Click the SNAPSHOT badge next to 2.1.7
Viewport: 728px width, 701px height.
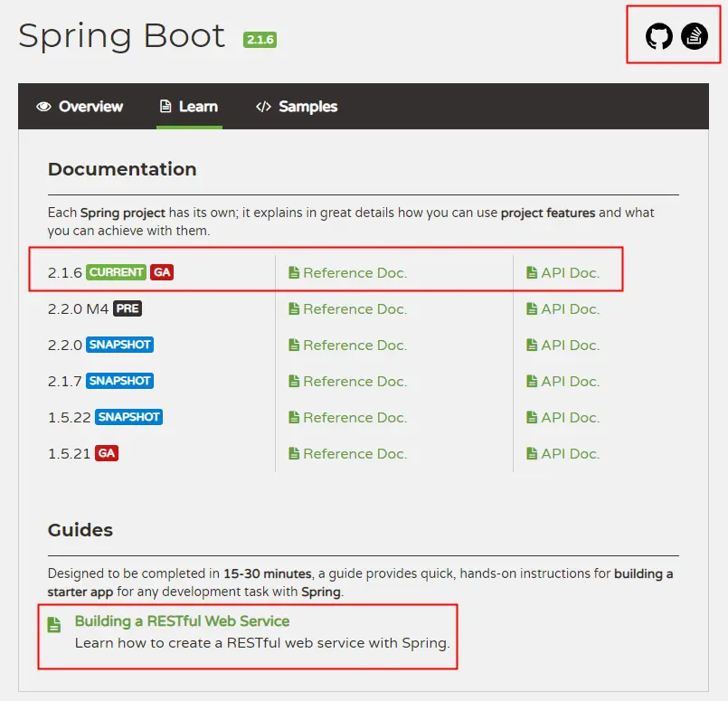119,381
